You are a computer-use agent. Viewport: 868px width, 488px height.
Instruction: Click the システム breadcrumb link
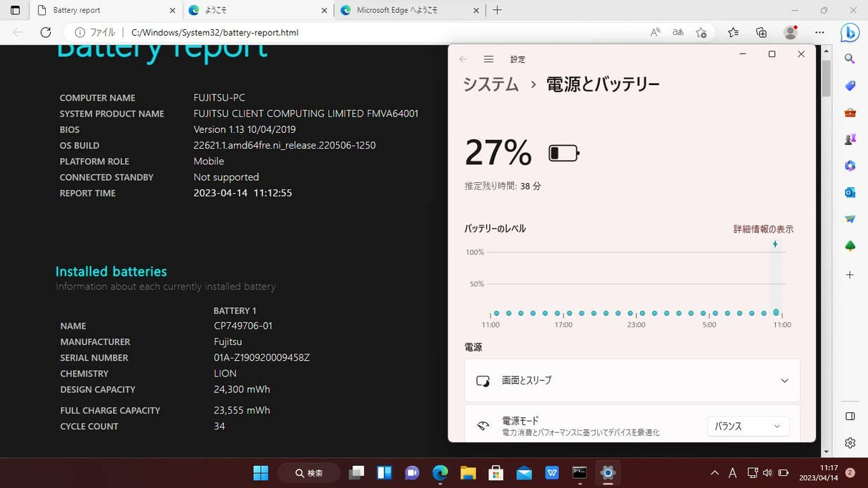click(490, 84)
